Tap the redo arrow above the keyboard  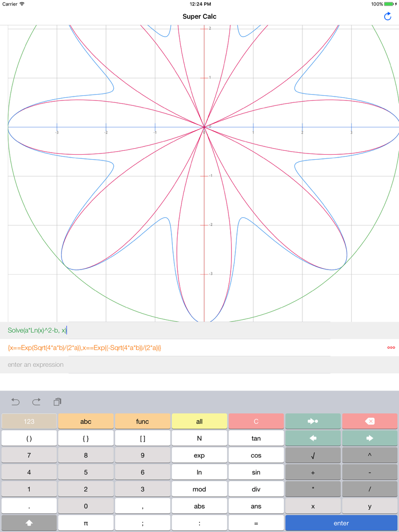(x=36, y=402)
